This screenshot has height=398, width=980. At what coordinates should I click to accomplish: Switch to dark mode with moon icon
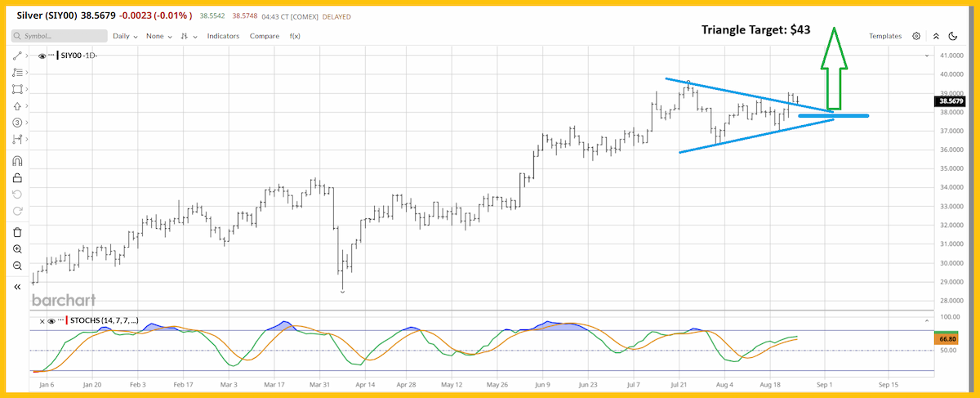952,36
